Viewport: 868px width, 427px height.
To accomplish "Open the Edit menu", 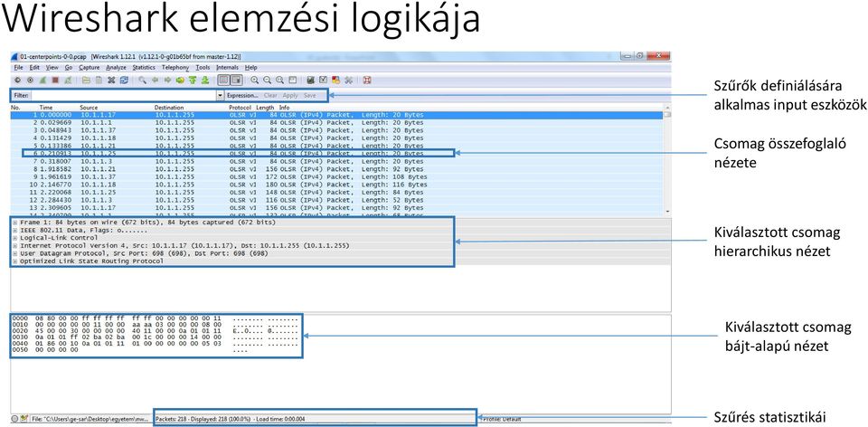I will (x=34, y=68).
